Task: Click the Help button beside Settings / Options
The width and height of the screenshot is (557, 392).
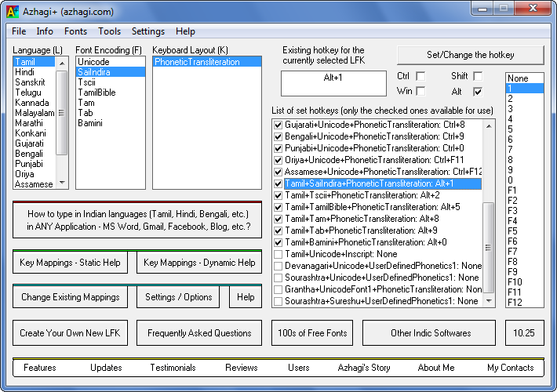Action: 246,297
